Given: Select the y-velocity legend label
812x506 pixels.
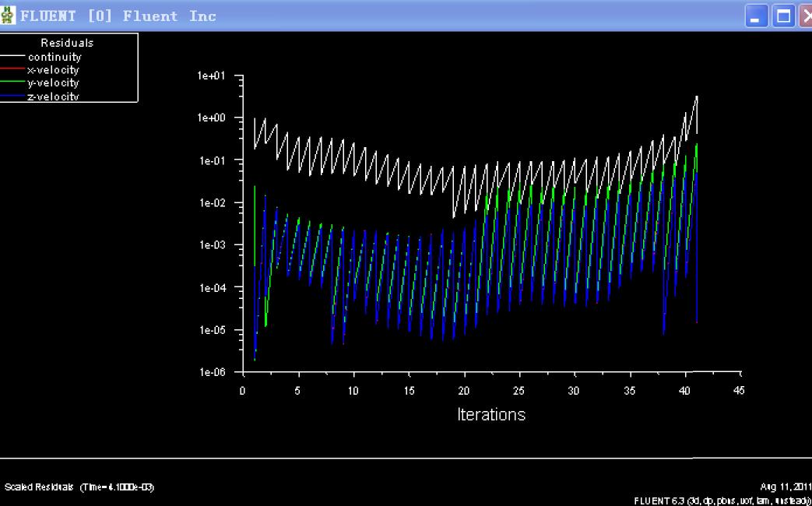Looking at the screenshot, I should [x=53, y=83].
